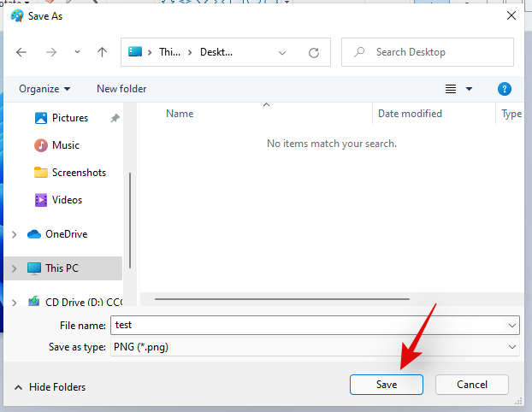Create a New folder
Screen dimensions: 532x412
point(121,89)
